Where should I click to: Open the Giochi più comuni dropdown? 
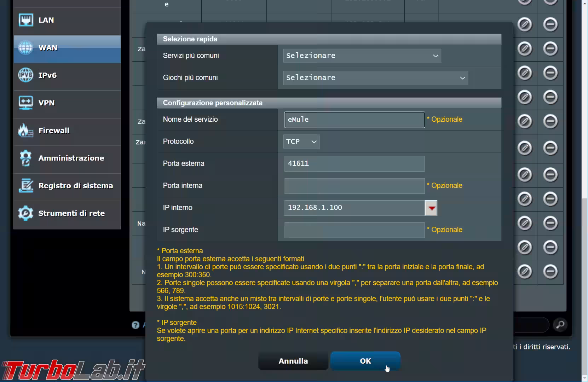pos(375,78)
